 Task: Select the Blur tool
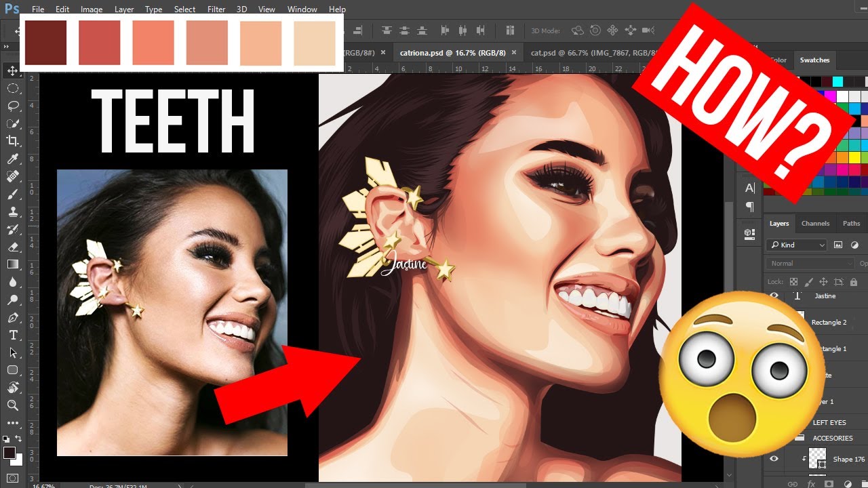12,282
